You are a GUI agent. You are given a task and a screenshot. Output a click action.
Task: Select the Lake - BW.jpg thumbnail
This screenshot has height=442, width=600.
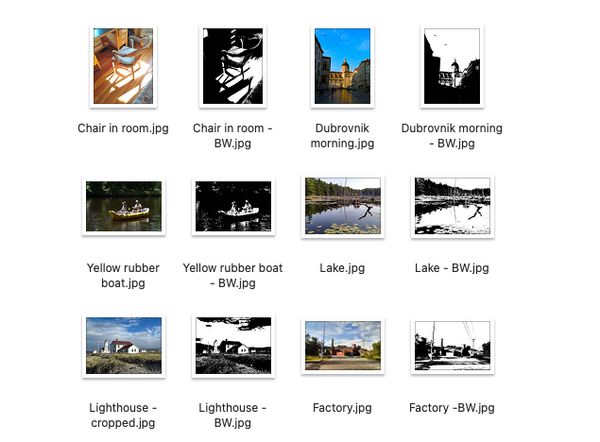452,206
